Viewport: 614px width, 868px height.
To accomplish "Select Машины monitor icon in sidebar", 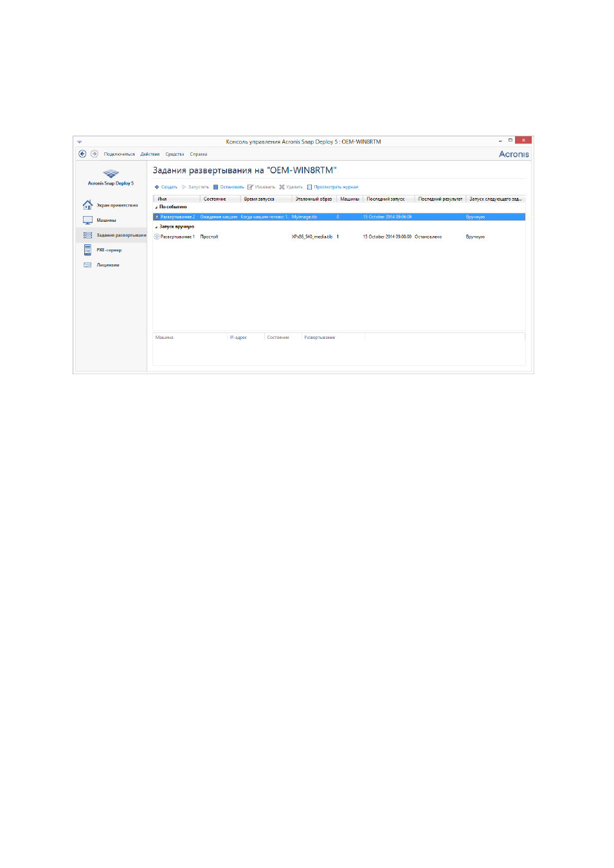I will click(x=87, y=220).
